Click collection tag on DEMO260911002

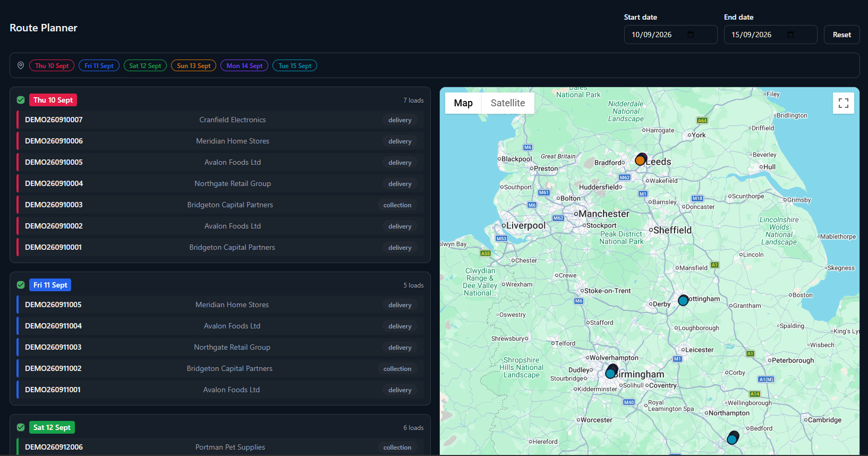[397, 368]
